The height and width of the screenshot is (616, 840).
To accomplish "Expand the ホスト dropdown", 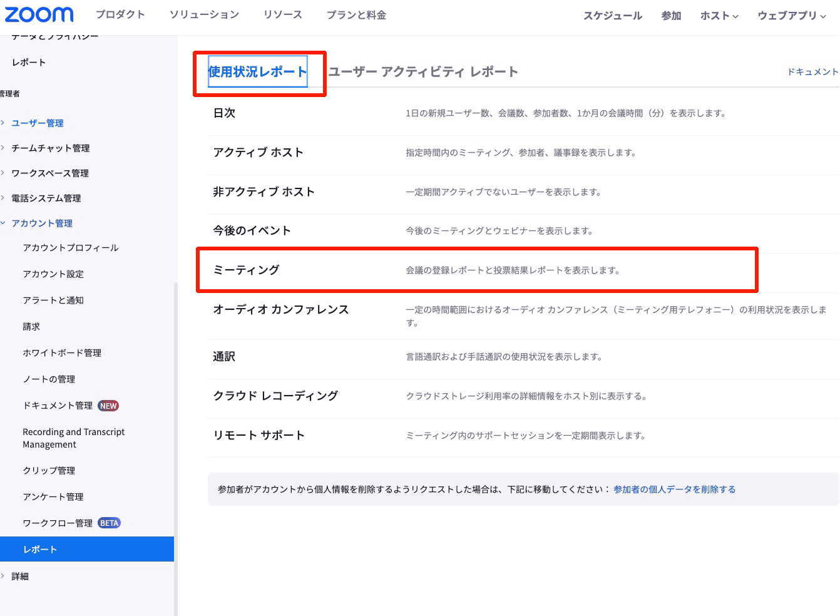I will pos(719,16).
